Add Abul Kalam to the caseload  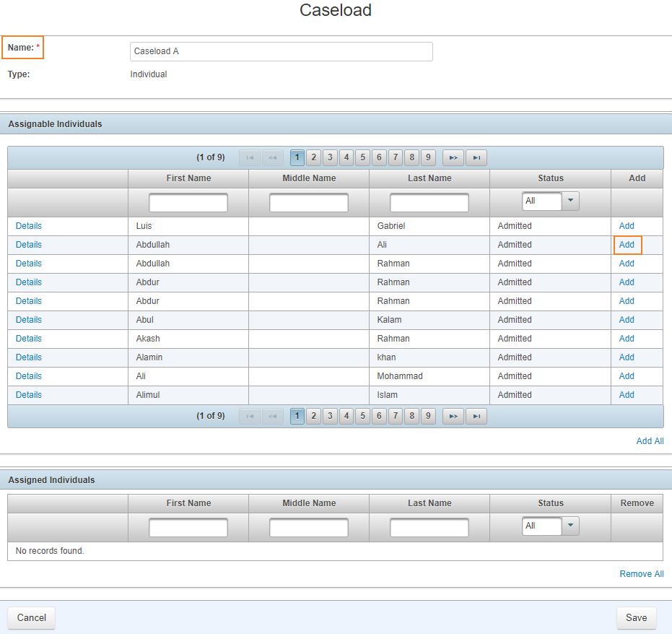pos(627,320)
